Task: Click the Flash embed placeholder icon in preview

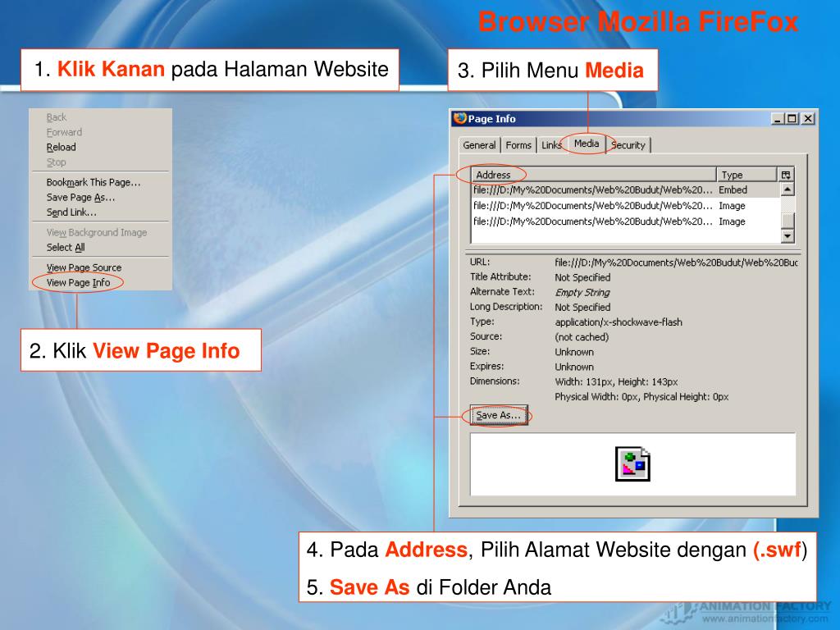Action: pos(632,464)
